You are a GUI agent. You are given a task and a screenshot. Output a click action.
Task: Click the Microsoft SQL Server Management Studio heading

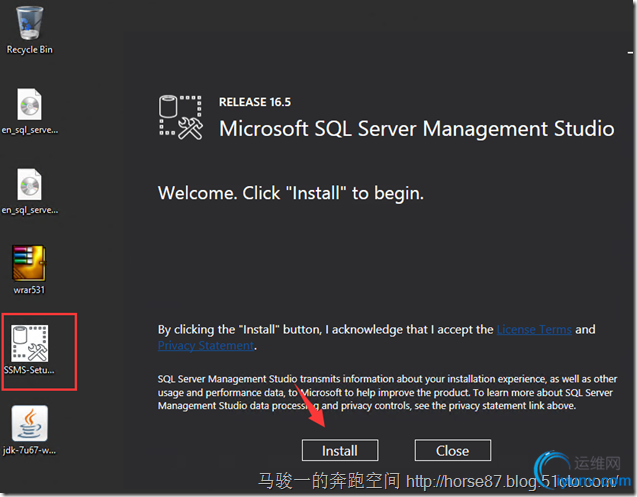coord(416,129)
